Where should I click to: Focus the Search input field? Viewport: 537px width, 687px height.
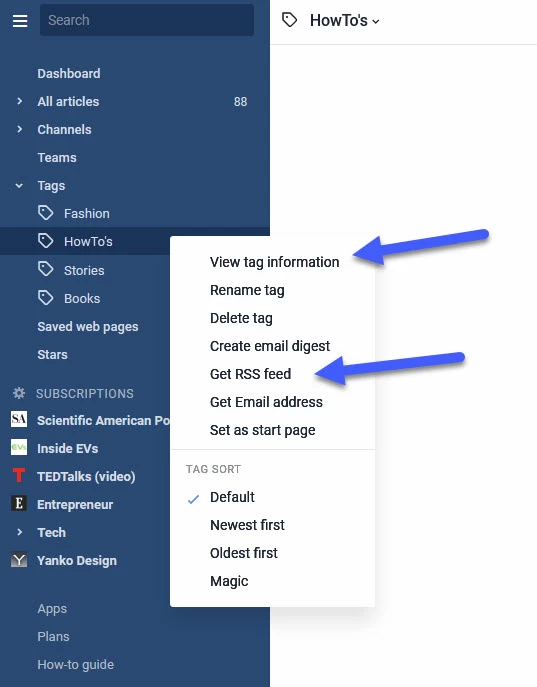[x=147, y=20]
